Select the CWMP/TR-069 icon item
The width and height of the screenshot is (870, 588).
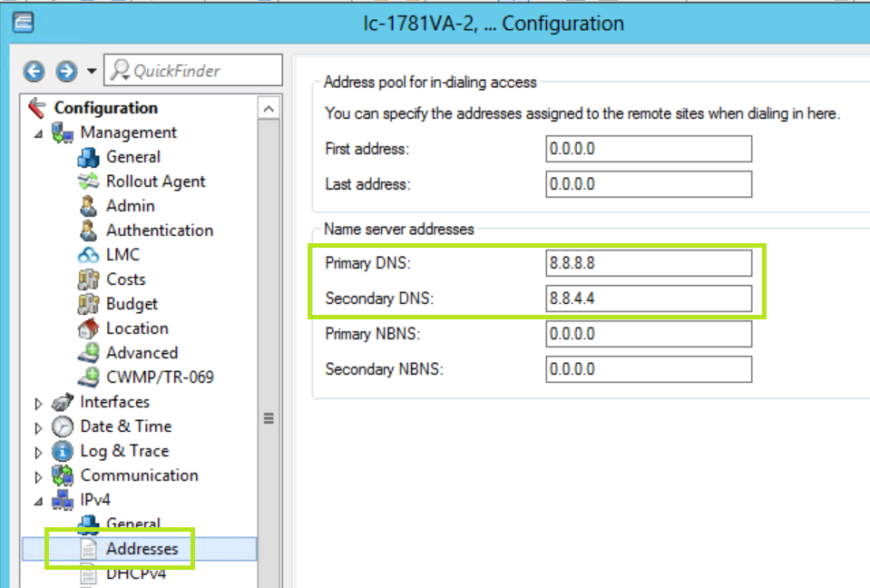88,377
